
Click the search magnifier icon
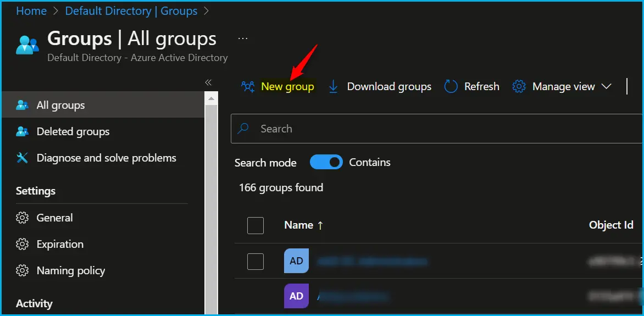click(243, 129)
